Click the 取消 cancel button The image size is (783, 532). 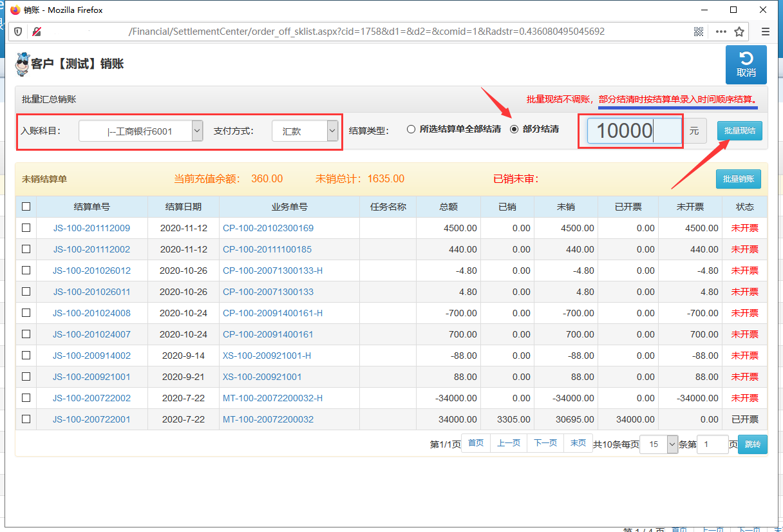746,64
